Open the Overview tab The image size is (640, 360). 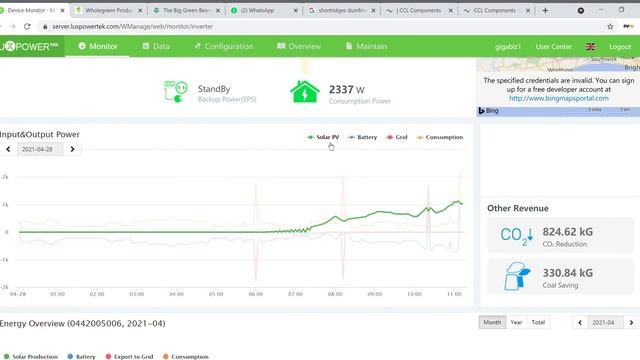point(299,46)
